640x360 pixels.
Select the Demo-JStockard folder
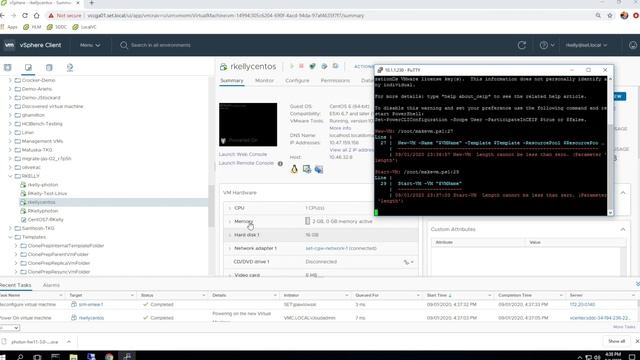pos(41,98)
